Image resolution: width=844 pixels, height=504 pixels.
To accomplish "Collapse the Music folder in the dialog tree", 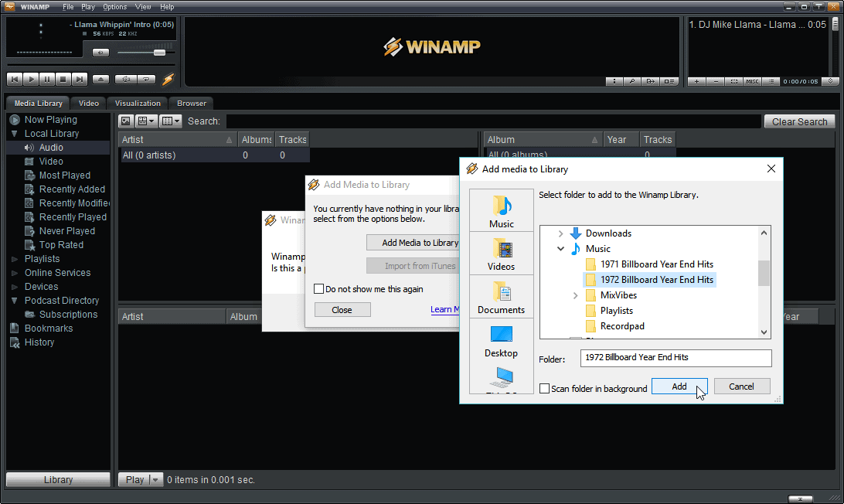I will (x=561, y=249).
